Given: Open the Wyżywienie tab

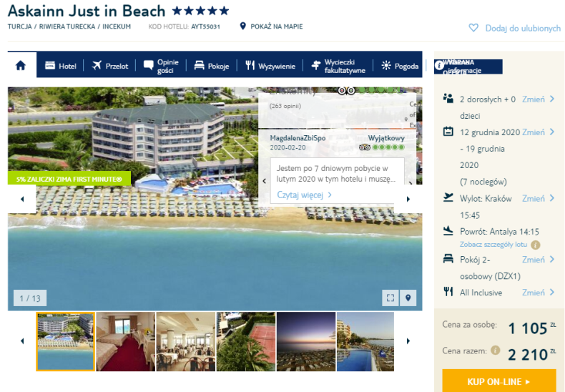Looking at the screenshot, I should (x=270, y=66).
